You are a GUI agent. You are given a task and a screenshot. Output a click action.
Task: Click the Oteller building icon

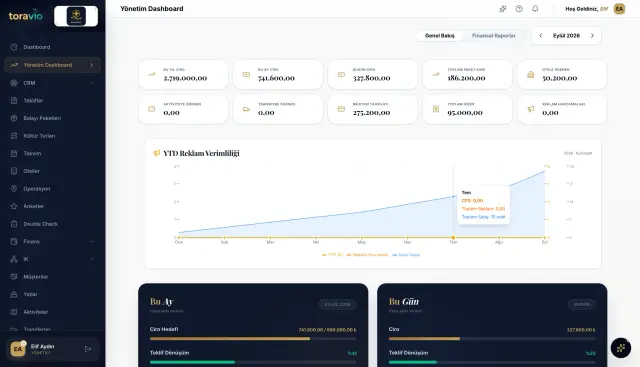pos(14,171)
